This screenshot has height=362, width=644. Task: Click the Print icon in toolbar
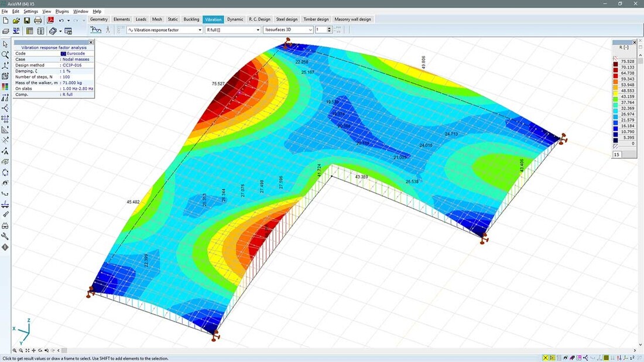pyautogui.click(x=38, y=21)
